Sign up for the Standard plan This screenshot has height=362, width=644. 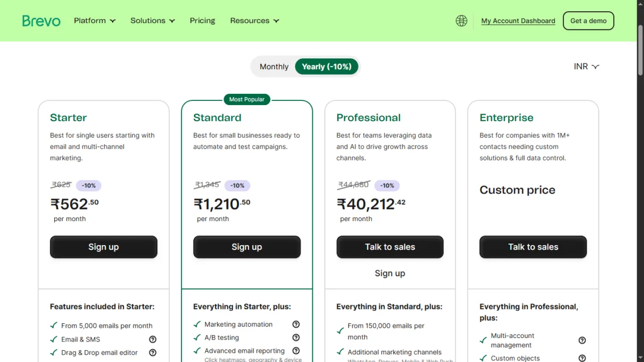247,247
